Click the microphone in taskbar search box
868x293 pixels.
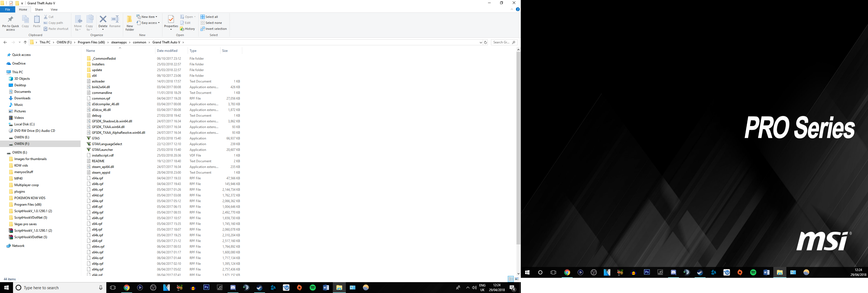(100, 288)
